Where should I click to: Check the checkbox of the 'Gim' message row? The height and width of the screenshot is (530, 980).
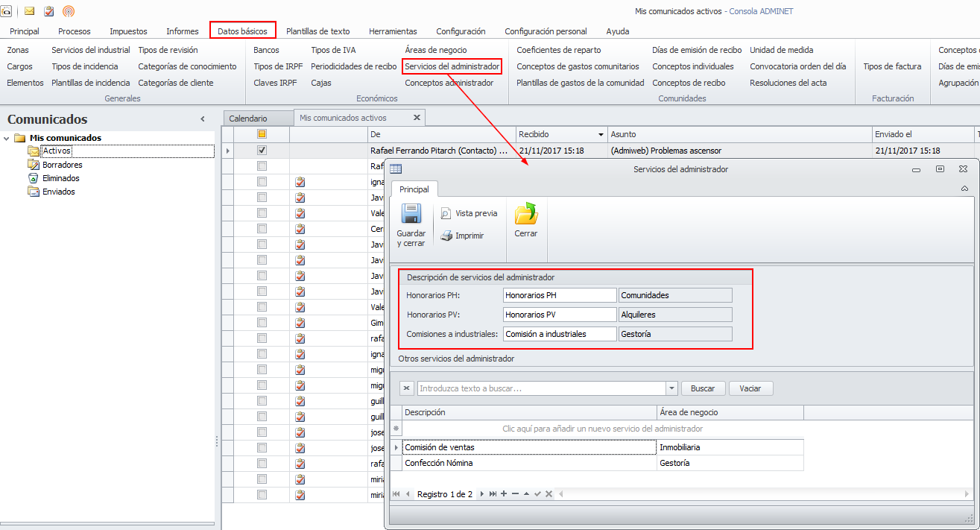(262, 323)
